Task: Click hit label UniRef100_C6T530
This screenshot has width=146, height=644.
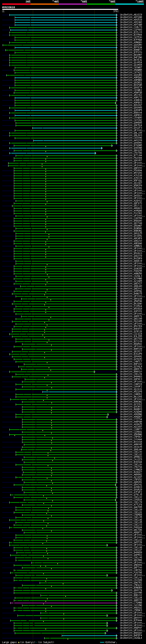Action: click(x=131, y=37)
